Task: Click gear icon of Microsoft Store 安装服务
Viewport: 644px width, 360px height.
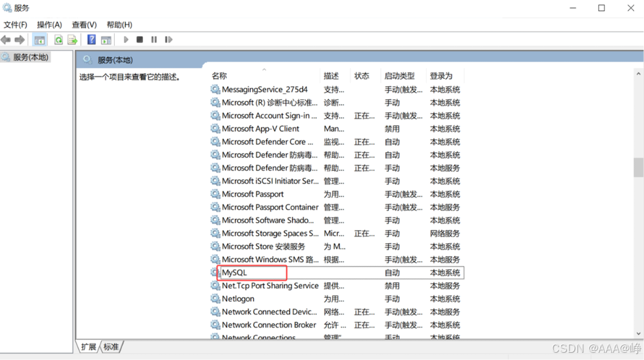Action: pos(215,246)
